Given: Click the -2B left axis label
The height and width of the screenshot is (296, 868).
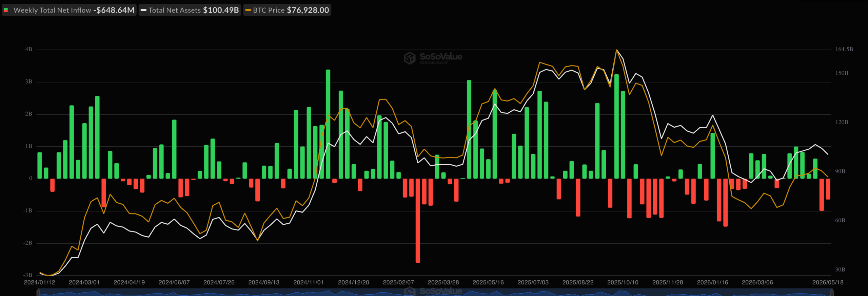Looking at the screenshot, I should tap(27, 243).
